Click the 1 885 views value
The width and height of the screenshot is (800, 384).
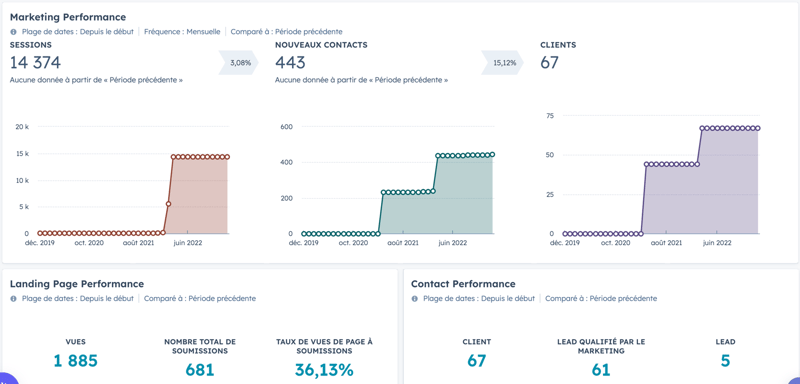pyautogui.click(x=76, y=361)
